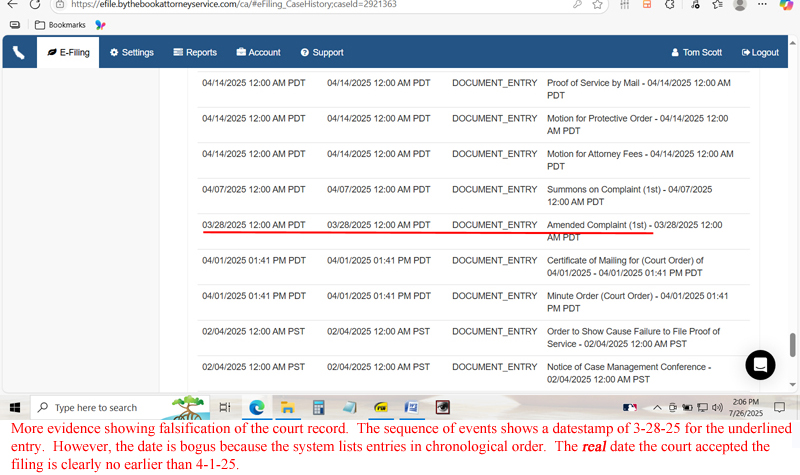Open the Bookmarks folder in the favorites bar
The image size is (800, 475).
tap(58, 24)
